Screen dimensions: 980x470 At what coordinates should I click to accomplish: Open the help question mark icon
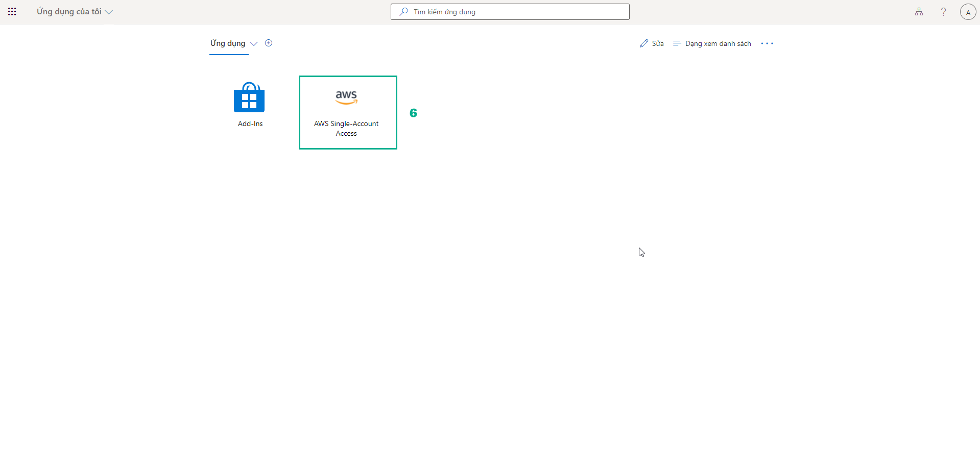coord(943,12)
